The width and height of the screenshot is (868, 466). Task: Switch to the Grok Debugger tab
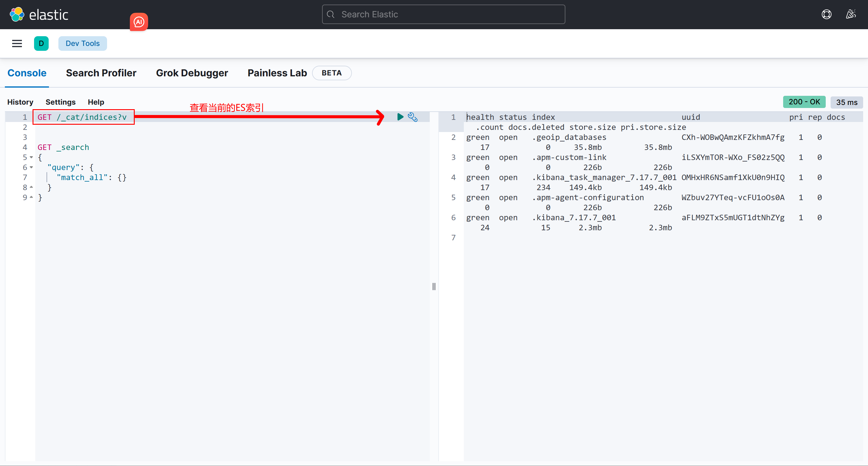(192, 73)
